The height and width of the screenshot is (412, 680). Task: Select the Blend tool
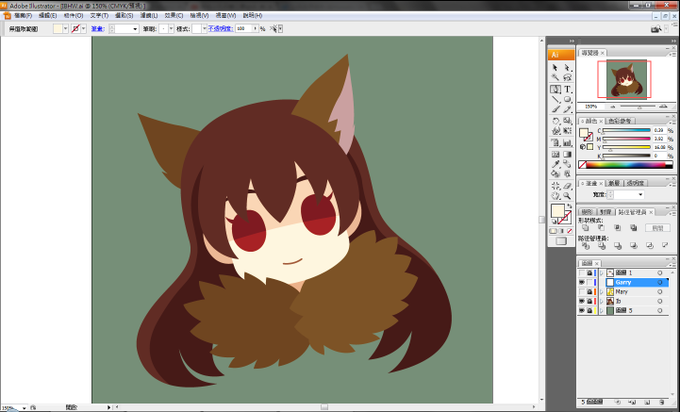point(567,164)
